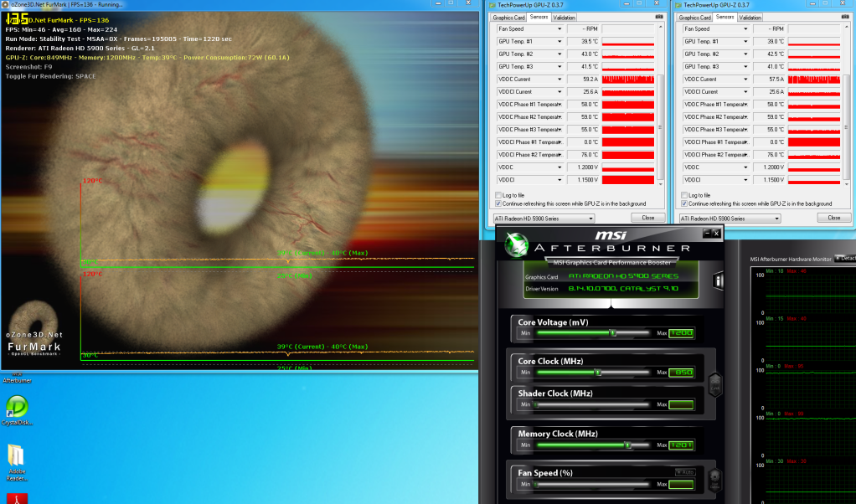Click the empty Shader Clock value field
Image resolution: width=856 pixels, height=504 pixels.
[681, 404]
